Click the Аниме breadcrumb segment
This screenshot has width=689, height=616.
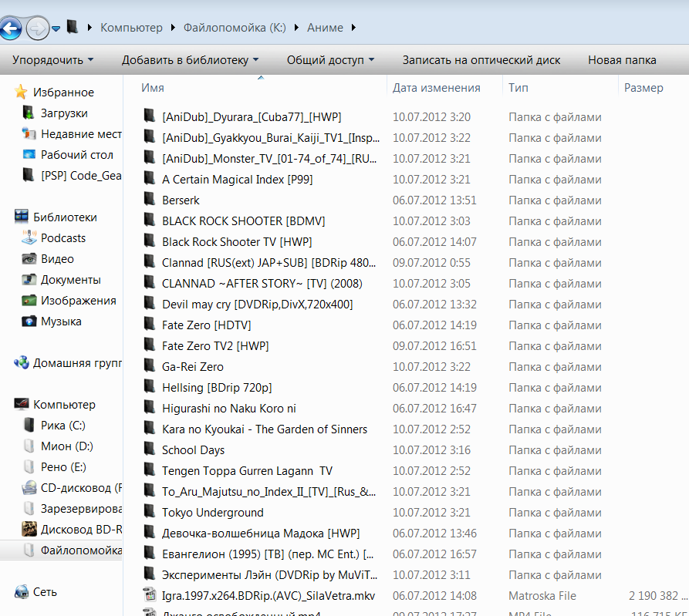325,28
